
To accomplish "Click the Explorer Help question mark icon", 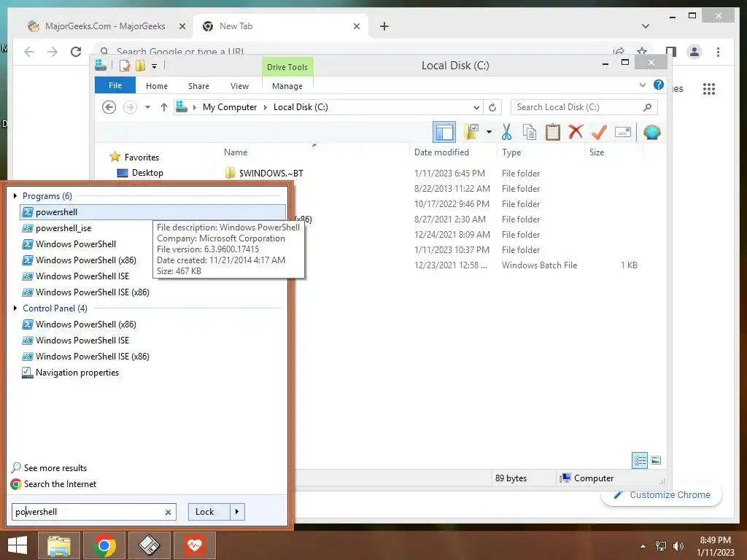I will point(659,85).
